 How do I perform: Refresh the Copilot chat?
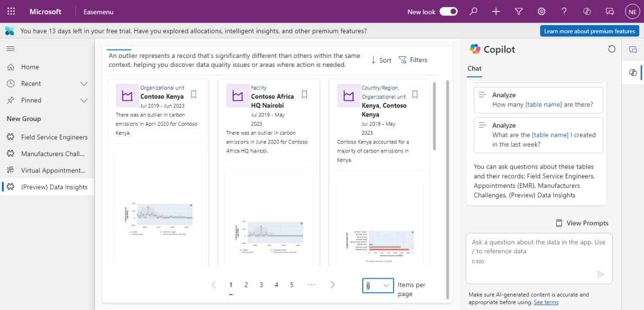pos(612,49)
